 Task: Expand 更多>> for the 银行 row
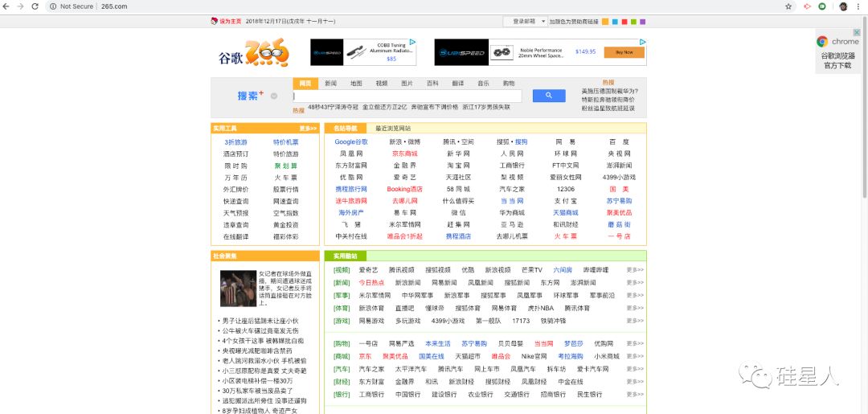click(635, 395)
